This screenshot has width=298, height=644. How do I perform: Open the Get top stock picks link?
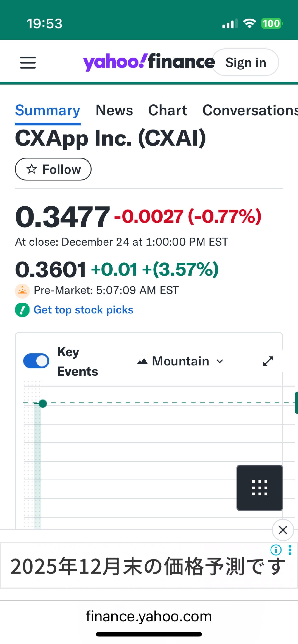pos(83,310)
